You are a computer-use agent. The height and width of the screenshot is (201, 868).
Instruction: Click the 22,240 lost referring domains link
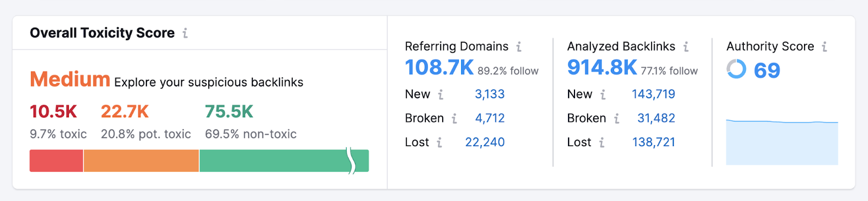click(484, 142)
